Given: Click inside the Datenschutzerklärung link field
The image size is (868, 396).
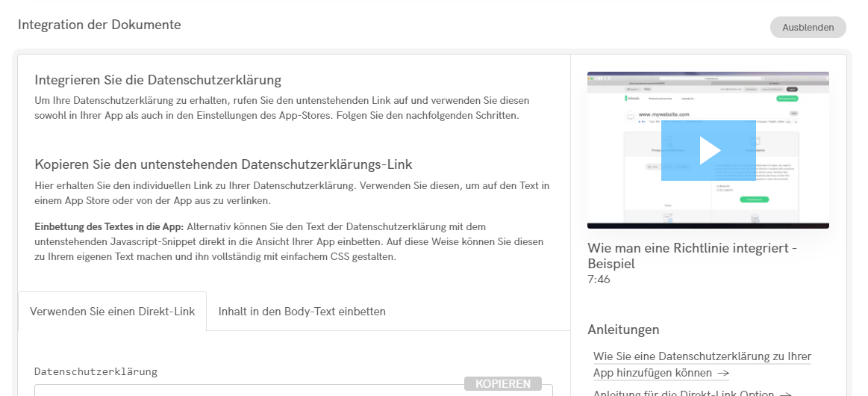Looking at the screenshot, I should click(x=246, y=390).
